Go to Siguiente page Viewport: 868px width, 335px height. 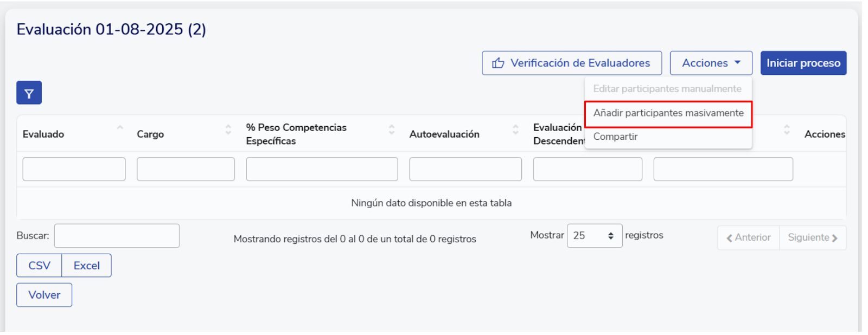click(812, 238)
